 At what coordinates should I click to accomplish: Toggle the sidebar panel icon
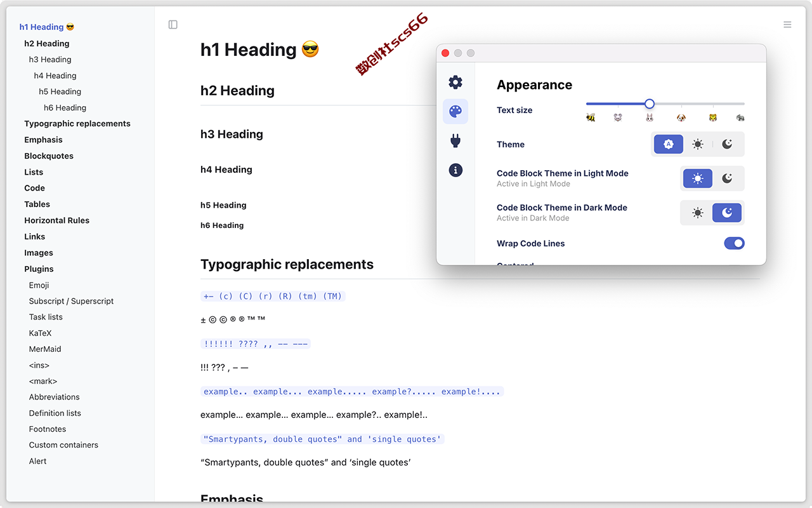coord(173,25)
